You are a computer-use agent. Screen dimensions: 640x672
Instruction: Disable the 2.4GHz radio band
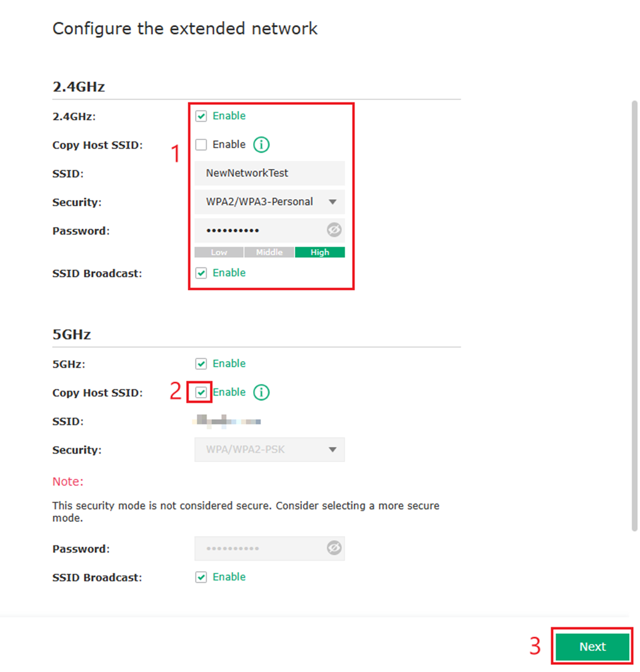click(x=201, y=116)
